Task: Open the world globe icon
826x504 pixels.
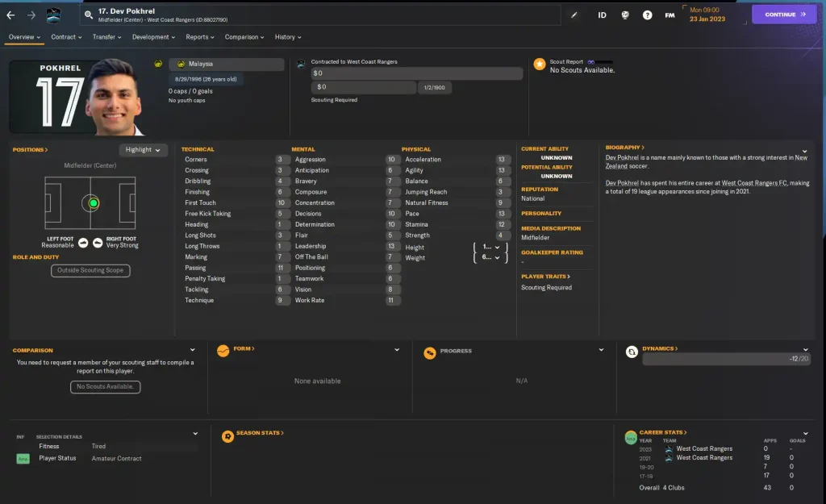Action: pyautogui.click(x=625, y=15)
